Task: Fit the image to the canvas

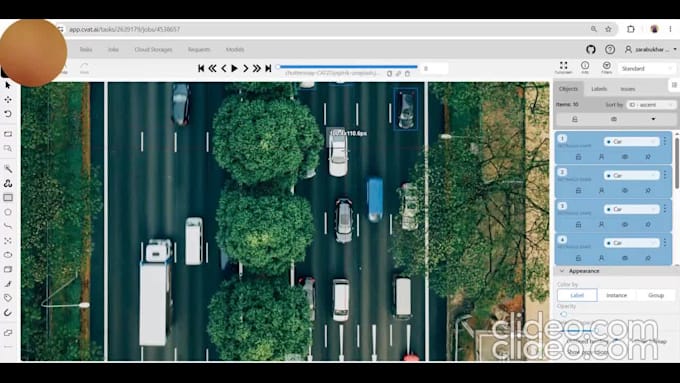Action: (x=8, y=134)
